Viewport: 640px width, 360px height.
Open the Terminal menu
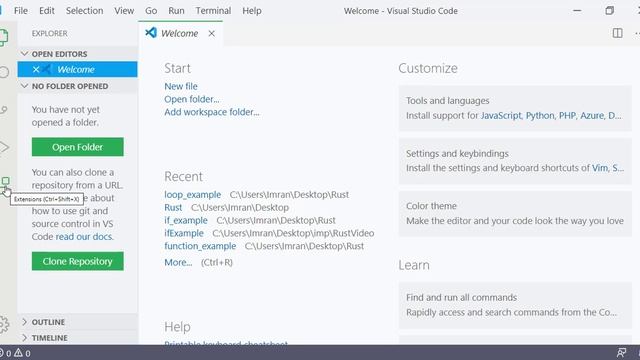(x=213, y=11)
